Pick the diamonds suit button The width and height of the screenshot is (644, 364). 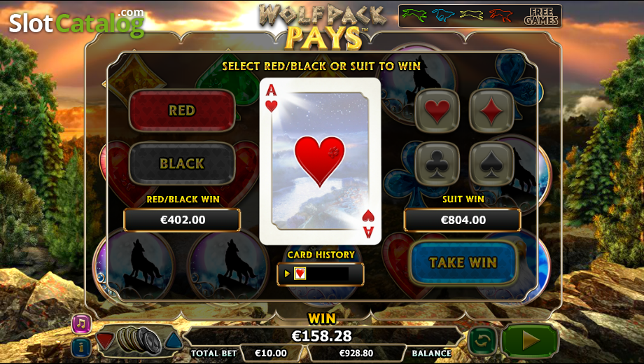[491, 111]
